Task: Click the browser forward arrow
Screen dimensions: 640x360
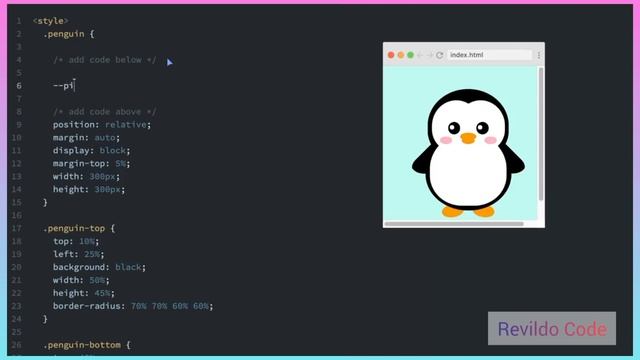Action: click(429, 55)
